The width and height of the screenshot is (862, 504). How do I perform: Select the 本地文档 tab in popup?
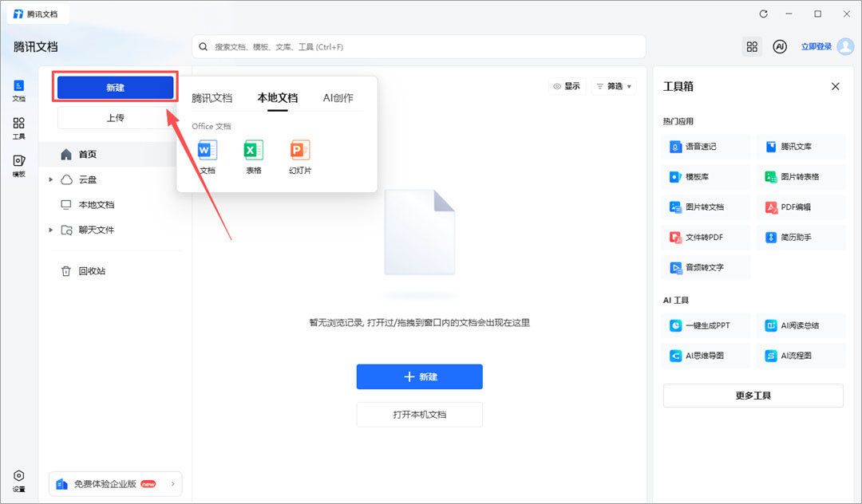tap(278, 98)
